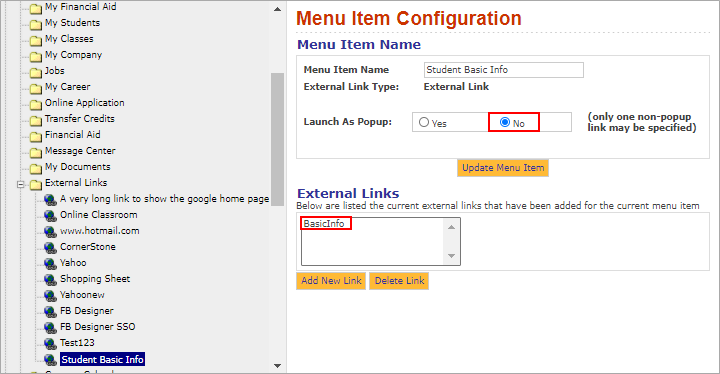
Task: Open the My Documents tree item
Action: point(78,167)
